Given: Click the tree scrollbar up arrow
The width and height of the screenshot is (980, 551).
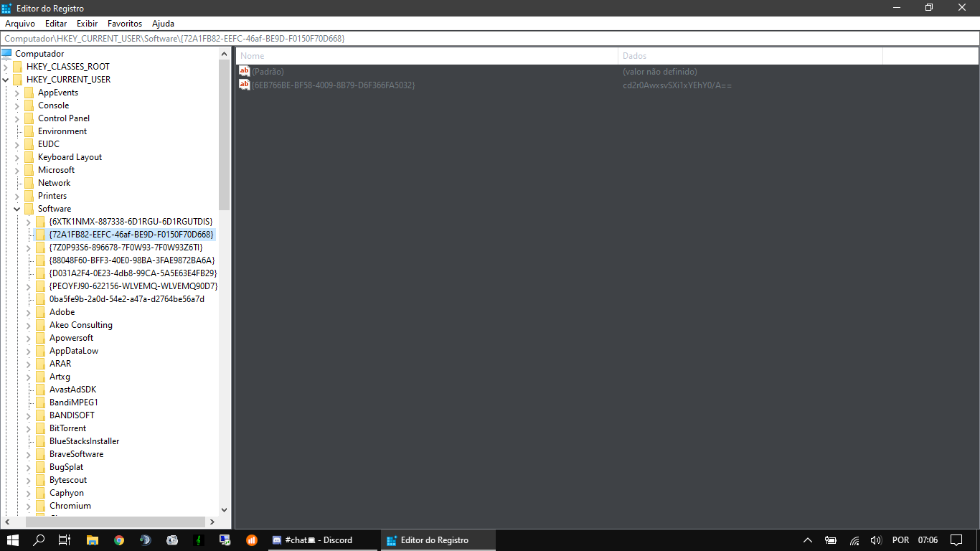Looking at the screenshot, I should point(225,53).
